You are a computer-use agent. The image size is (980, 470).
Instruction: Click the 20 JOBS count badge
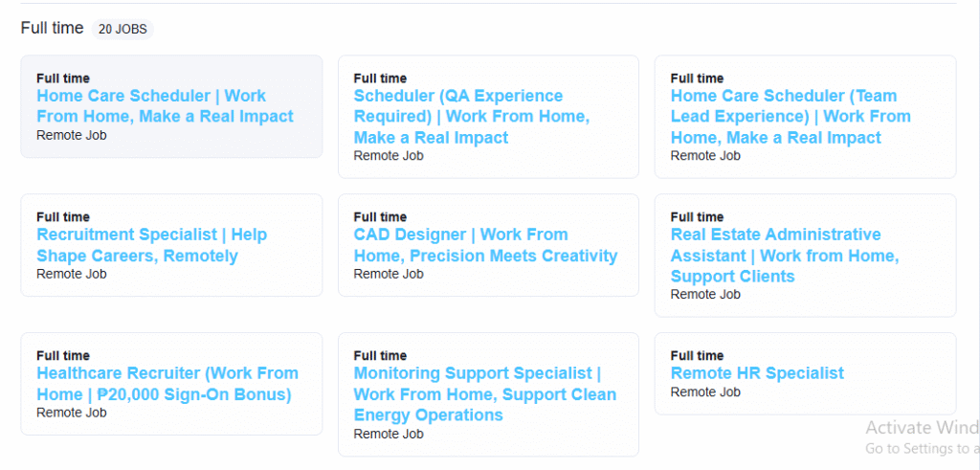(x=122, y=29)
